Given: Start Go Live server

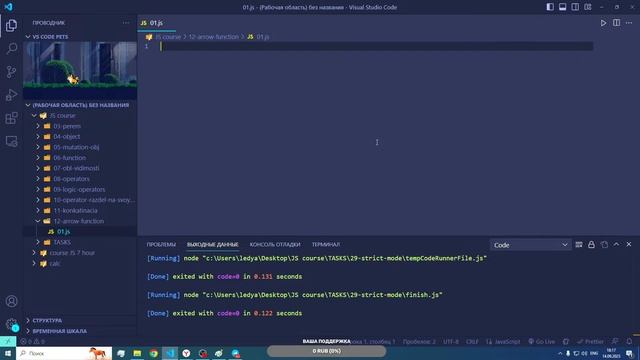Looking at the screenshot, I should point(542,342).
